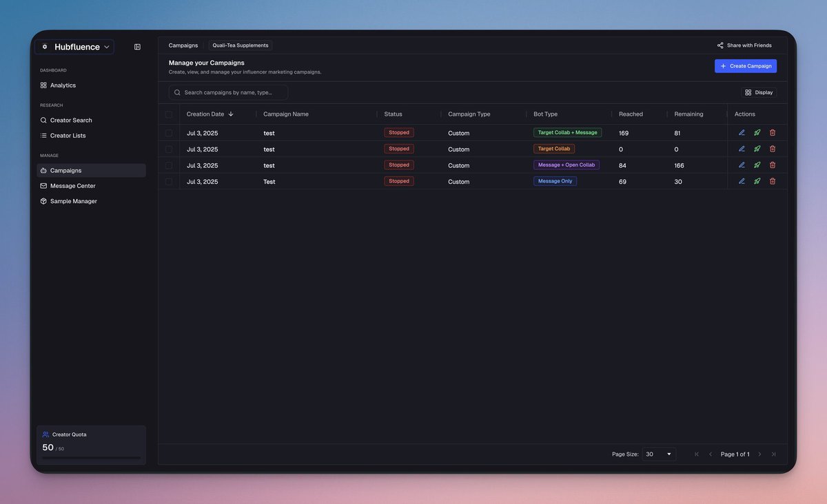Click the Remaining value 166

coord(680,165)
